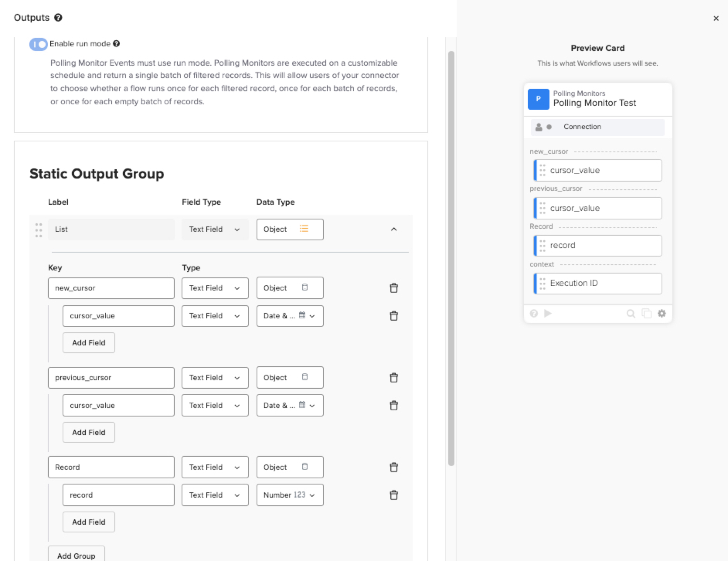Viewport: 728px width, 561px height.
Task: Delete the new_cursor key row
Action: (x=393, y=288)
